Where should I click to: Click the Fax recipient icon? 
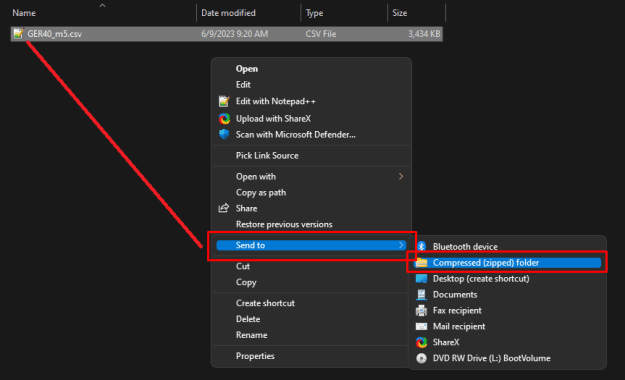421,310
